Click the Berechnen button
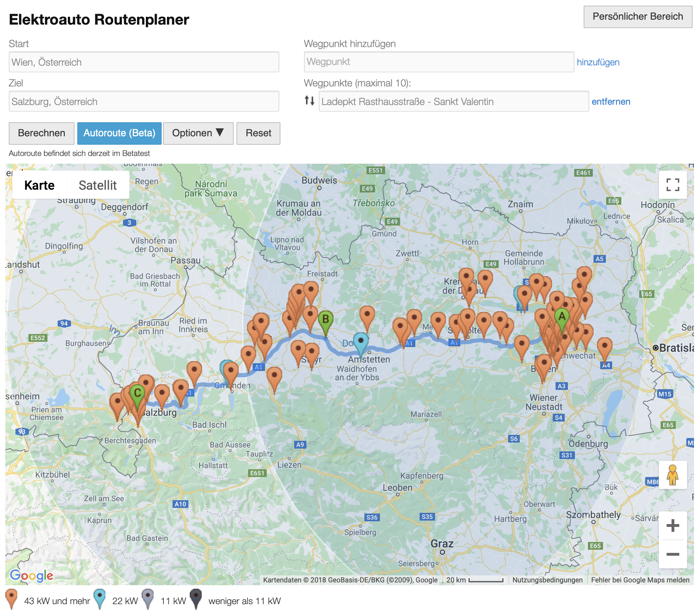 pyautogui.click(x=41, y=133)
